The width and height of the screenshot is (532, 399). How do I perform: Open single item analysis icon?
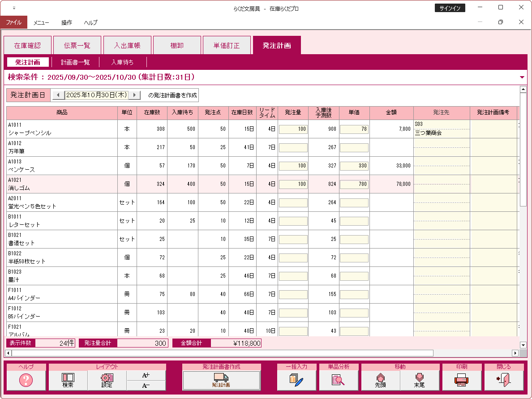click(338, 380)
